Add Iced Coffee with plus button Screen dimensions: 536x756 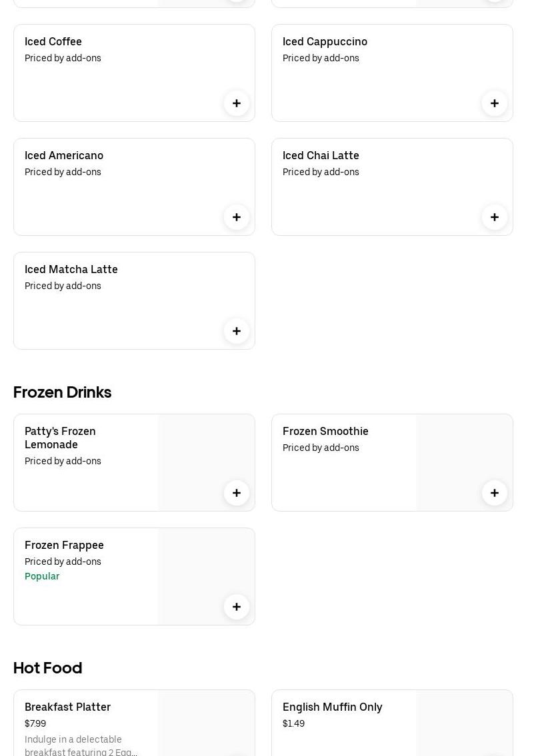[x=237, y=103]
